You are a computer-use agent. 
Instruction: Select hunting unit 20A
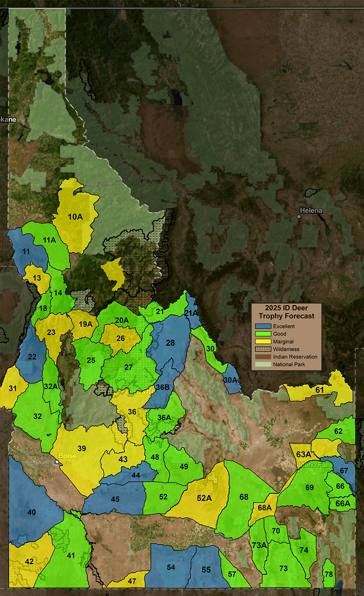122,320
